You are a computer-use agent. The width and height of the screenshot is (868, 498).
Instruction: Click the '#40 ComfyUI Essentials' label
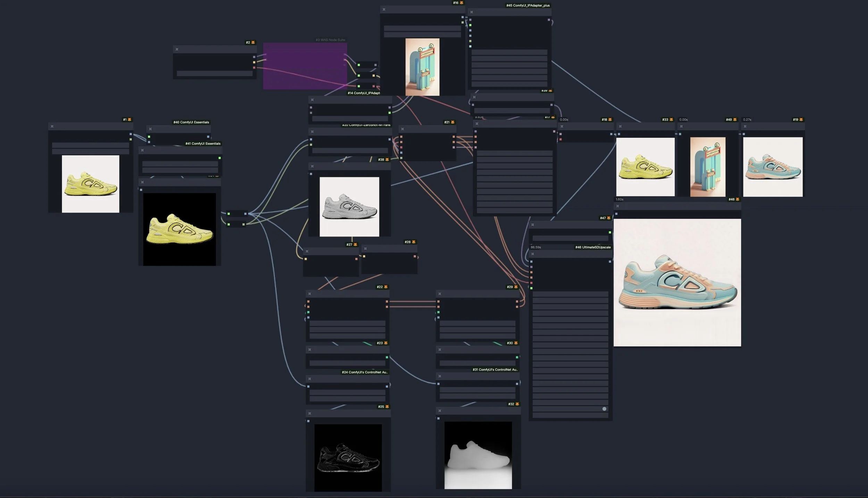tap(191, 122)
